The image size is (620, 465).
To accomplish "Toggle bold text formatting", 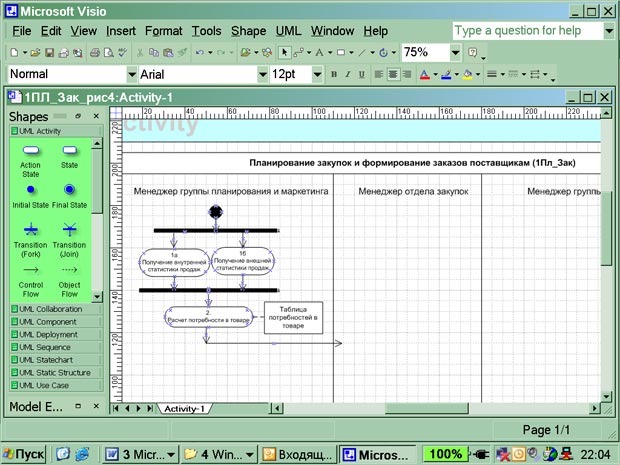I will pyautogui.click(x=334, y=74).
